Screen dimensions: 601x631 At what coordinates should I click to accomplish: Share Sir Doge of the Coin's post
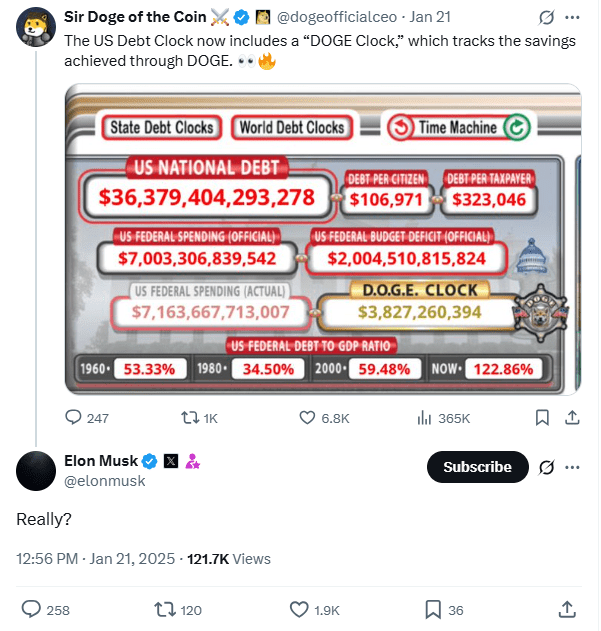coord(570,418)
